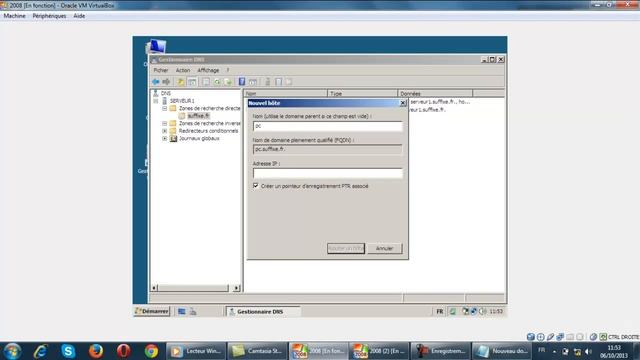Click the guest FR language indicator
This screenshot has height=360, width=640.
pyautogui.click(x=440, y=311)
